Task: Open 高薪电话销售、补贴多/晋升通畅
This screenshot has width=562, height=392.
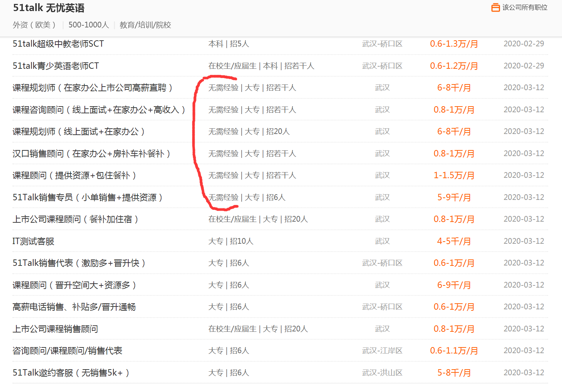Action: pos(74,307)
